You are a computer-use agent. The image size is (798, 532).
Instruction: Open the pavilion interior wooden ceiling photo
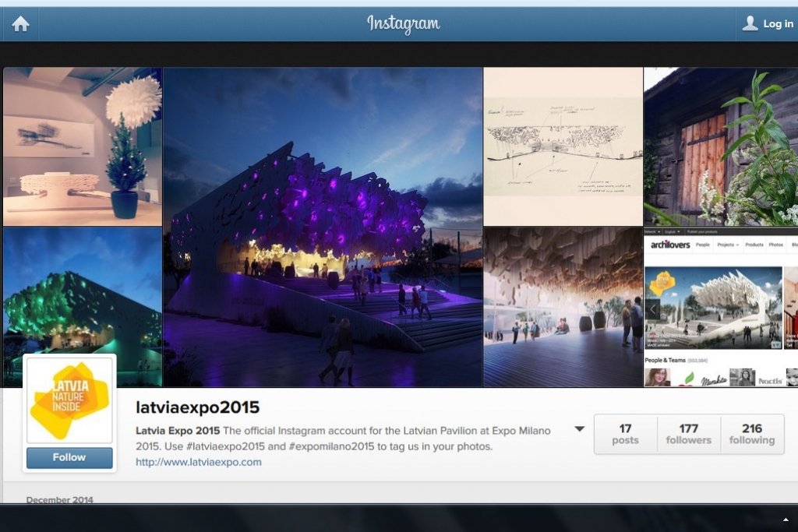tap(563, 307)
